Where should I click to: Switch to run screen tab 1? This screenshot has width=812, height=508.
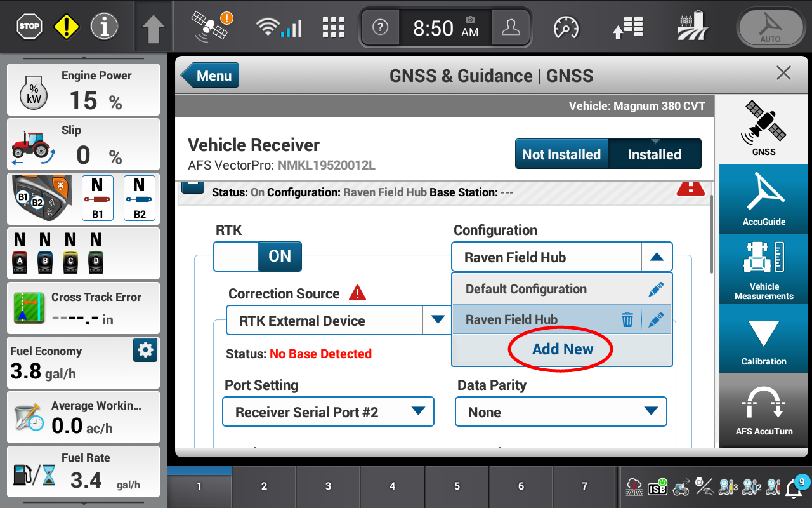[199, 486]
